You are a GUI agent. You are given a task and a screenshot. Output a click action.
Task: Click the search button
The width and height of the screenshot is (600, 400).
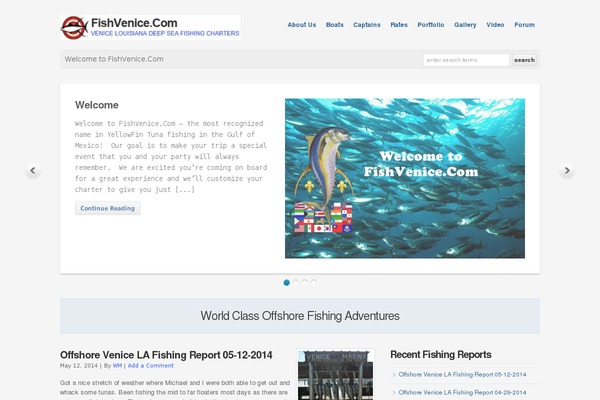coord(524,60)
